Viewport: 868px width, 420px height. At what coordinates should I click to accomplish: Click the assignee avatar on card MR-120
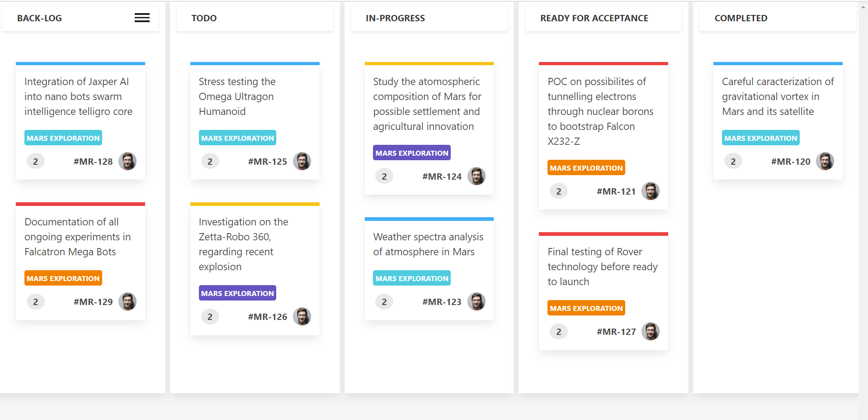tap(825, 161)
